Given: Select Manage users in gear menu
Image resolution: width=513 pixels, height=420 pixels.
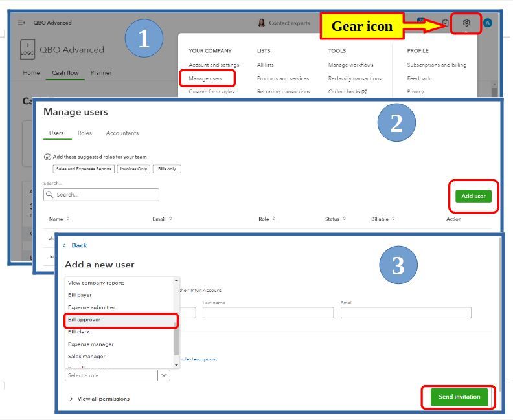Looking at the screenshot, I should (205, 78).
